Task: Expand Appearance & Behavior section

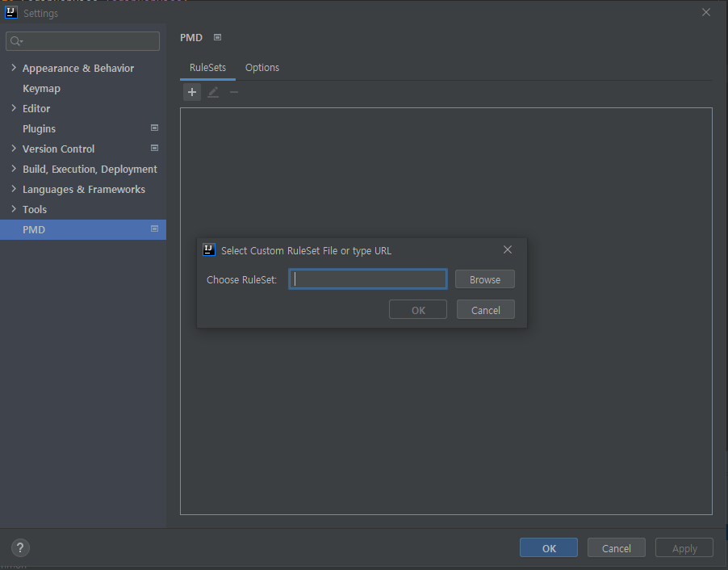Action: coord(14,68)
